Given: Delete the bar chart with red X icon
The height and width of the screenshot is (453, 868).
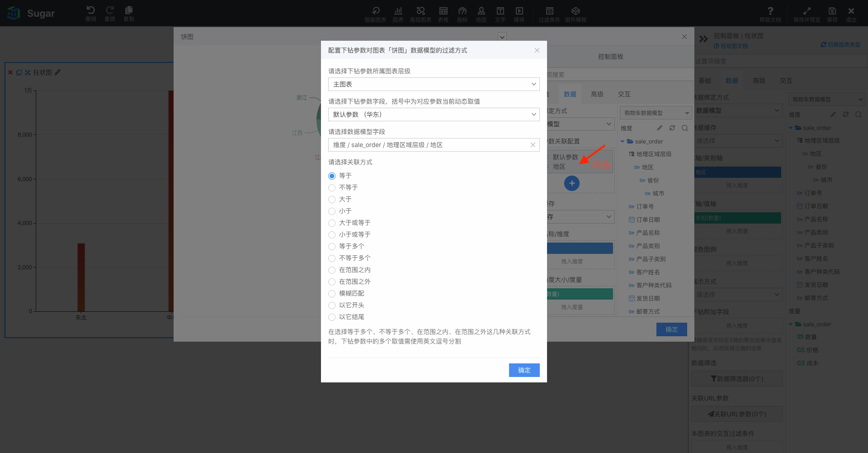Looking at the screenshot, I should click(x=10, y=72).
